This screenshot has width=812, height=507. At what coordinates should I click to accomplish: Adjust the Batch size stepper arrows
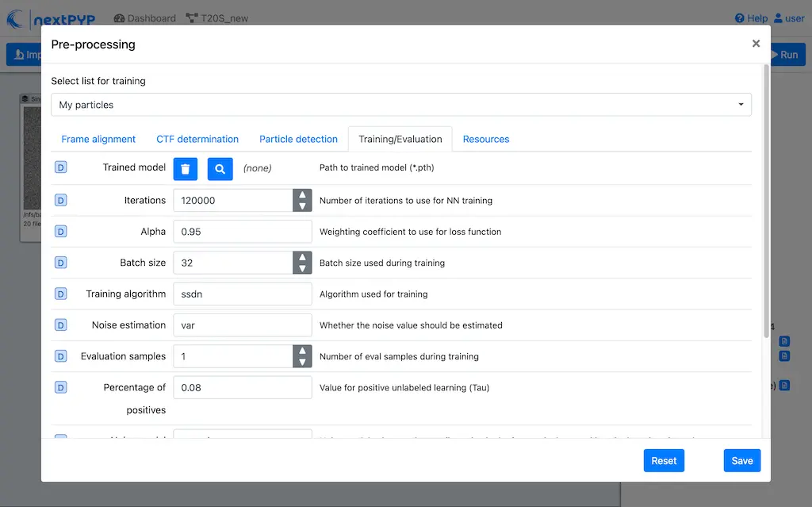302,263
